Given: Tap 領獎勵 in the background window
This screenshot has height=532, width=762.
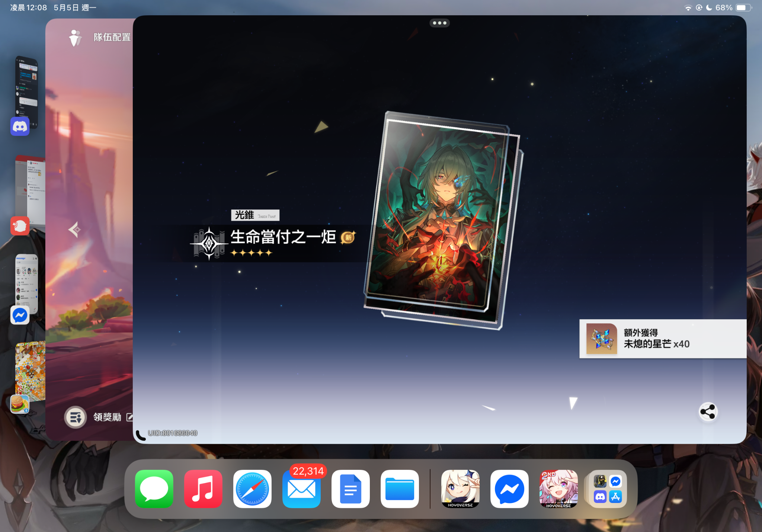Looking at the screenshot, I should tap(107, 417).
